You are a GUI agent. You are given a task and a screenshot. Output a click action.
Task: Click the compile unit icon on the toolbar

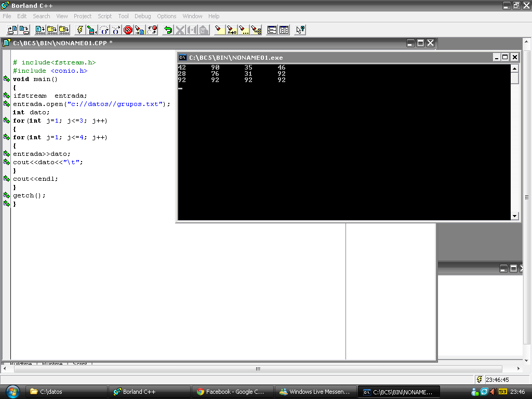tap(91, 30)
